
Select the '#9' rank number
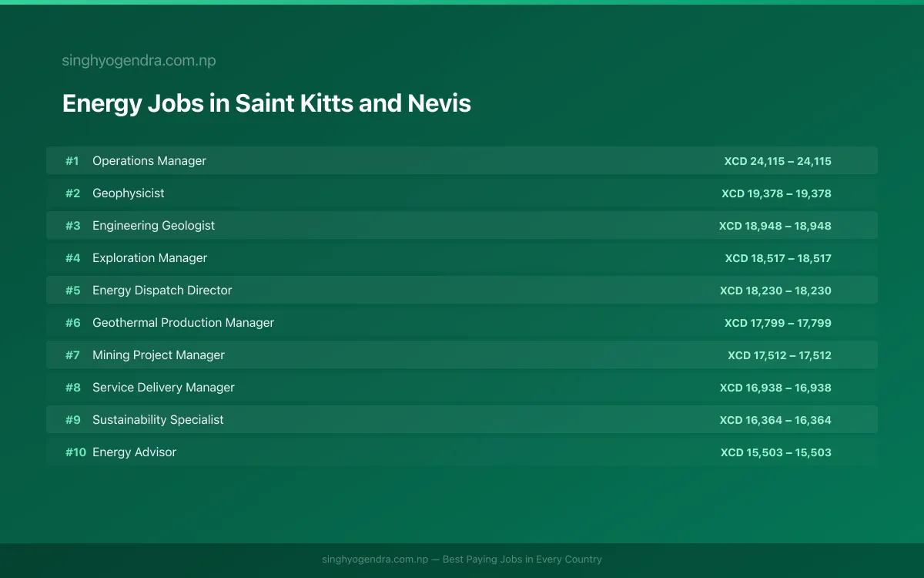pyautogui.click(x=72, y=420)
